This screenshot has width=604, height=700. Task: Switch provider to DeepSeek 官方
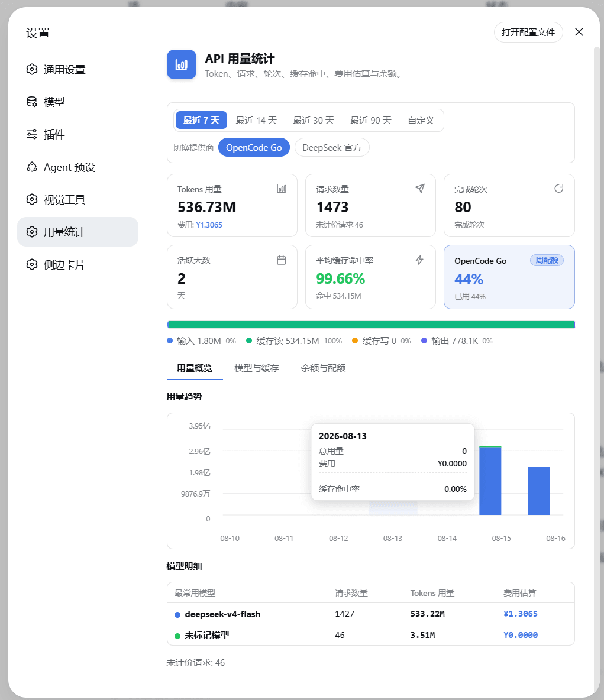(x=332, y=147)
